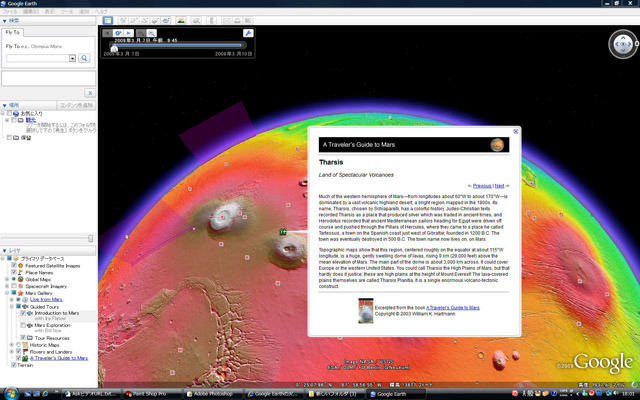Click the sunlight landscape toolbar icon
The image size is (640, 400).
181,20
